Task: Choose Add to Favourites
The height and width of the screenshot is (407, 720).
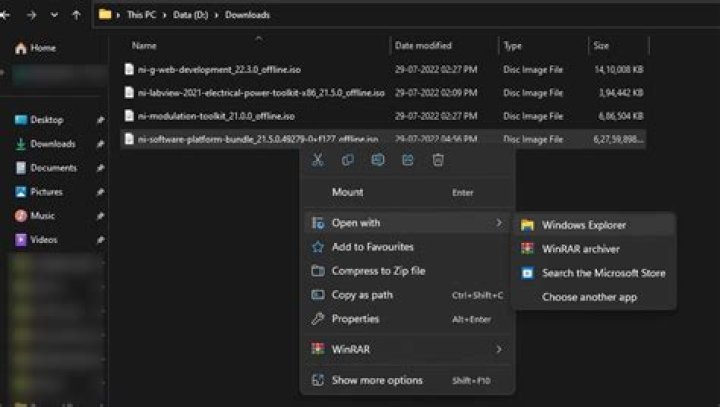Action: [407, 247]
